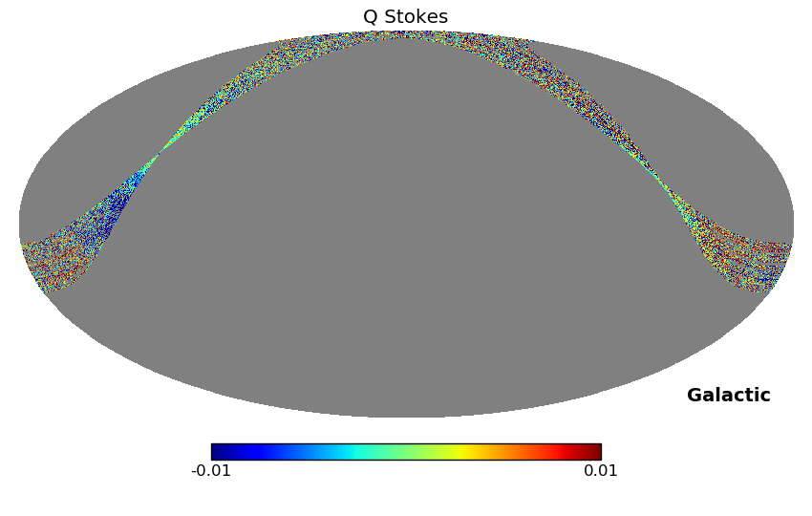Image resolution: width=812 pixels, height=516 pixels.
Task: Click the 0.01 colorbar maximum label
Action: (x=601, y=471)
